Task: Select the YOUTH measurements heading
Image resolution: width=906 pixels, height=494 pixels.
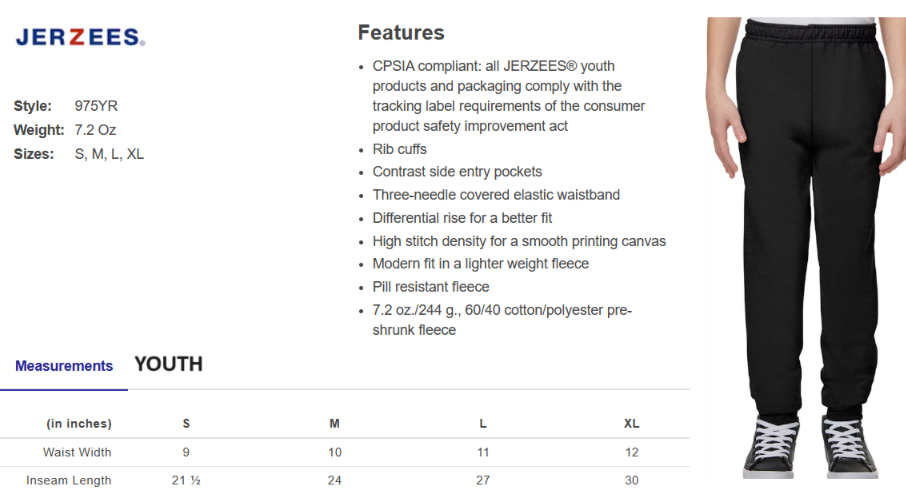Action: click(x=168, y=364)
